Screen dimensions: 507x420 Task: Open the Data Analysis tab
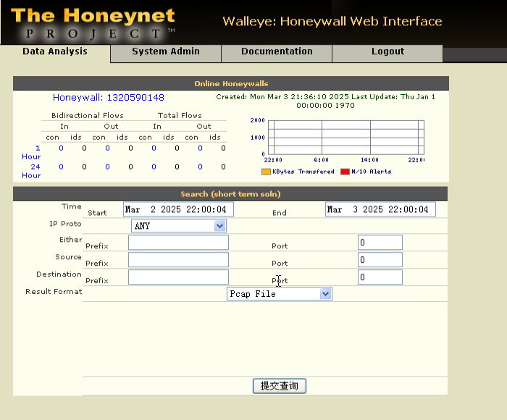(55, 51)
